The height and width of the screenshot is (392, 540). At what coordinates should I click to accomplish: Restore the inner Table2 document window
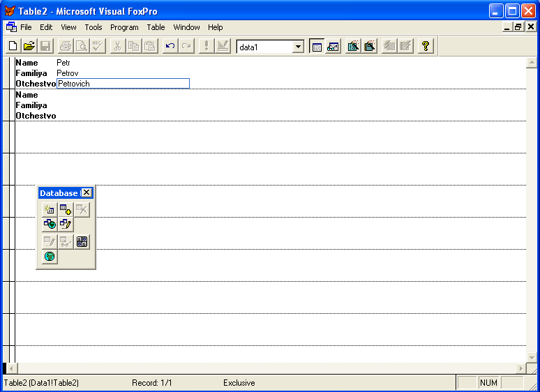coord(518,27)
